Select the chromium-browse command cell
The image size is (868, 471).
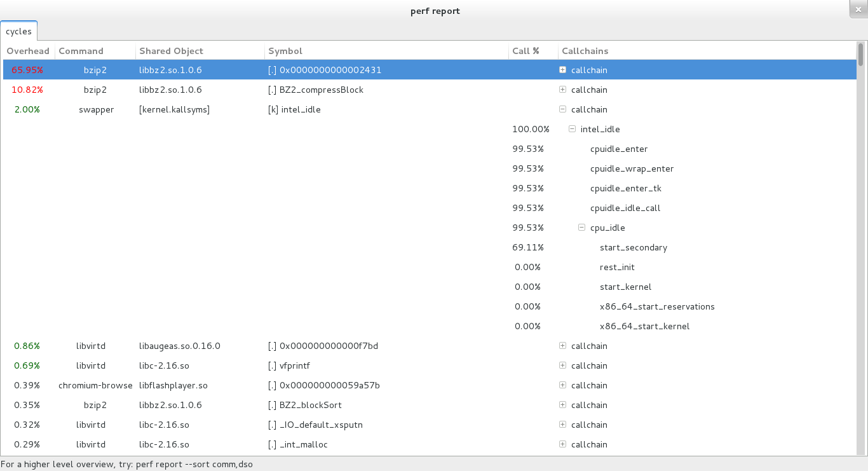95,385
